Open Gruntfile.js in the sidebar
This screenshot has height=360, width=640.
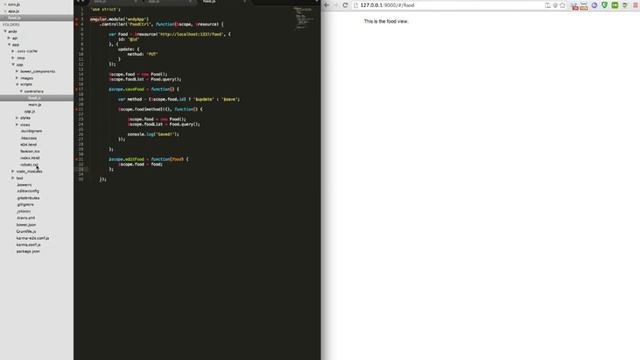tap(26, 231)
